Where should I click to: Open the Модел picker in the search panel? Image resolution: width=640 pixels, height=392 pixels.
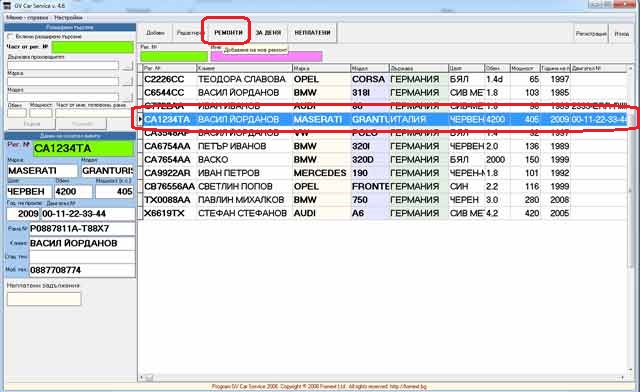(x=127, y=98)
